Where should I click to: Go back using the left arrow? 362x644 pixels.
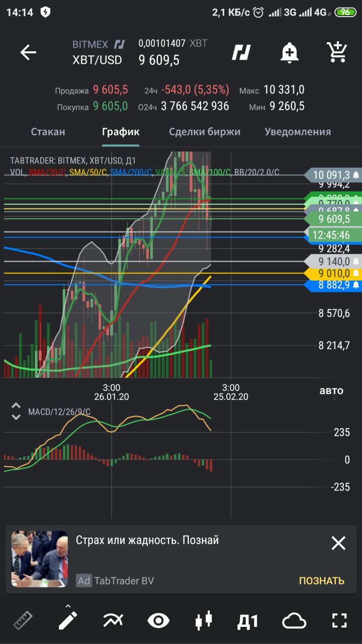[28, 52]
